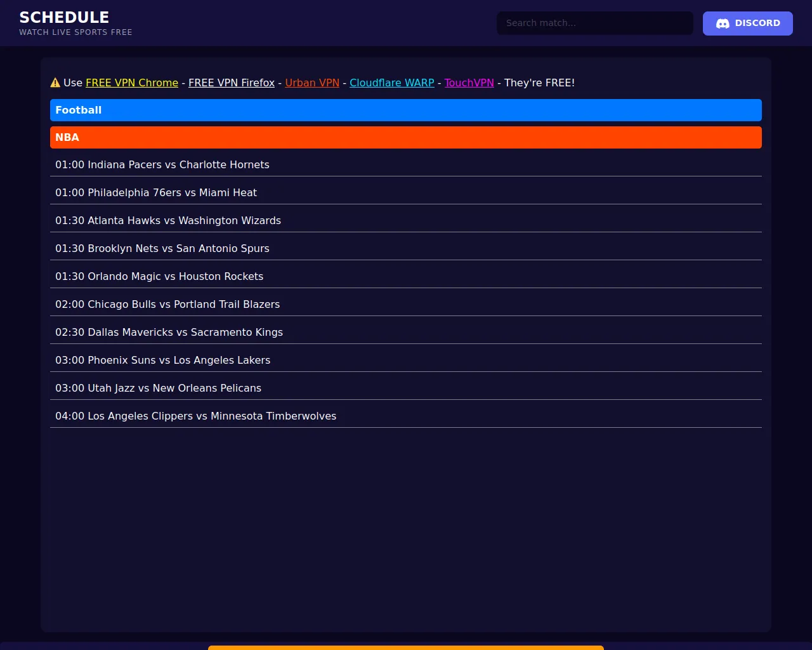Open Philadelphia 76ers vs Miami Heat match

point(406,192)
